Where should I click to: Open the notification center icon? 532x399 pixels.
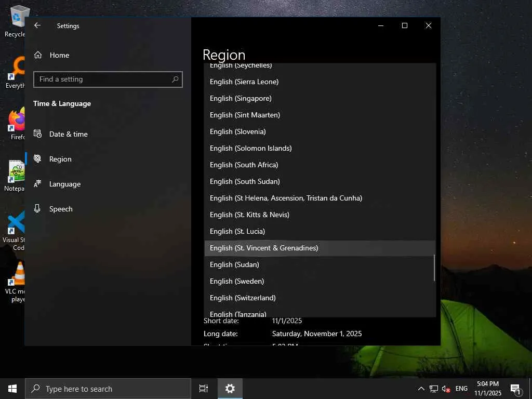(x=515, y=389)
